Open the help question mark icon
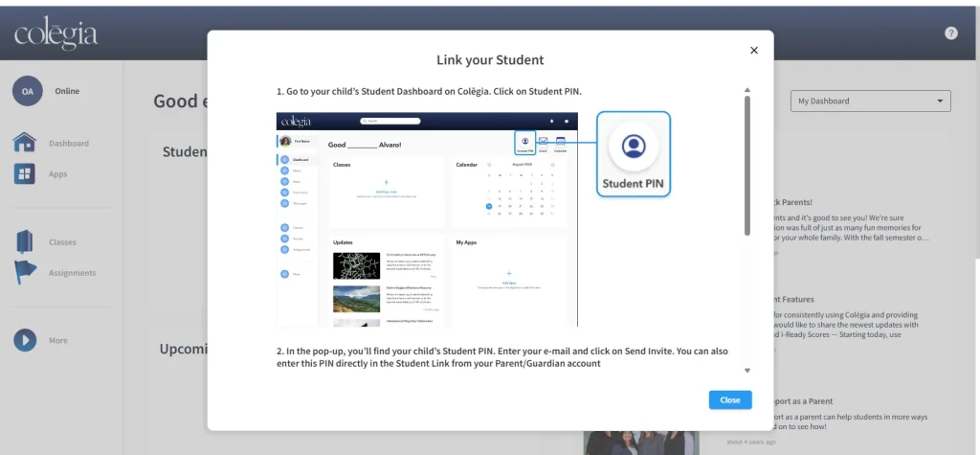 950,34
